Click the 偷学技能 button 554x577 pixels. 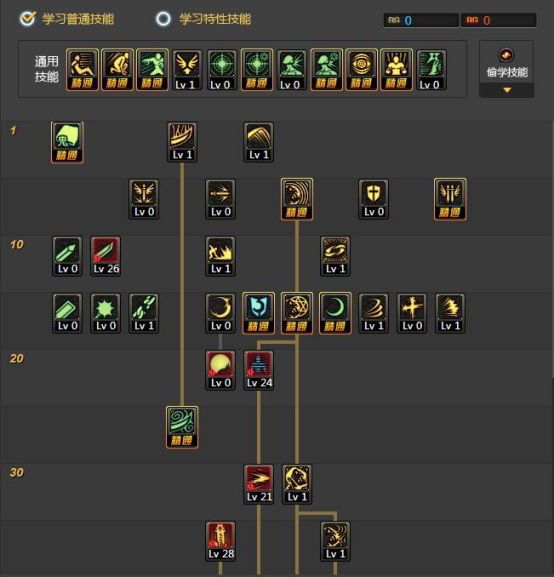pyautogui.click(x=507, y=69)
